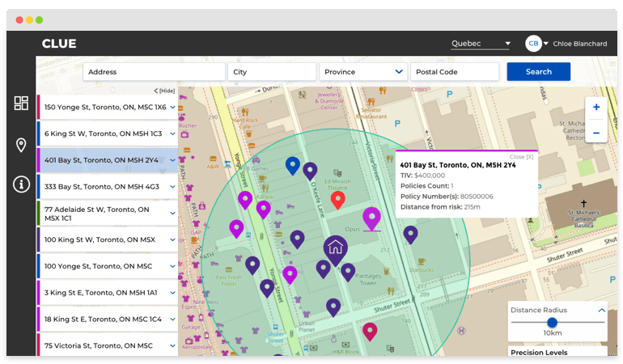
Task: Click the Postal Code input field
Action: (x=454, y=71)
